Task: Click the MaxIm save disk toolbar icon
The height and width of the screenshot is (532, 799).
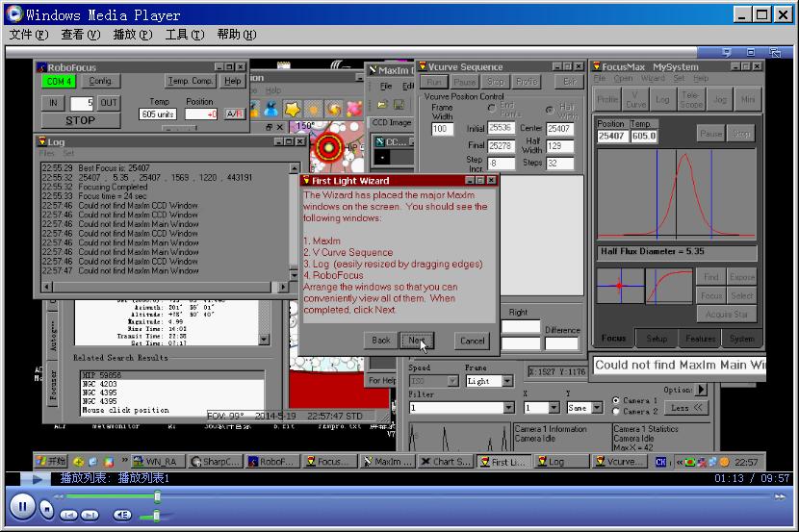Action: click(x=399, y=105)
